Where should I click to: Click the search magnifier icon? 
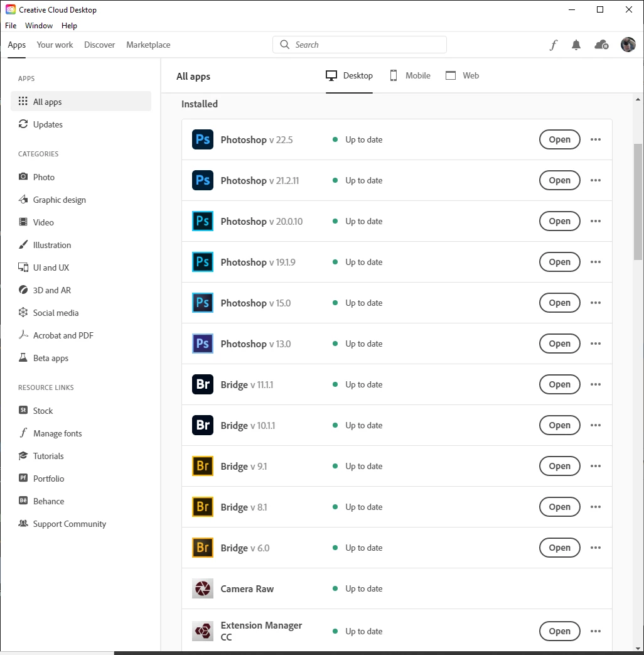(x=285, y=45)
